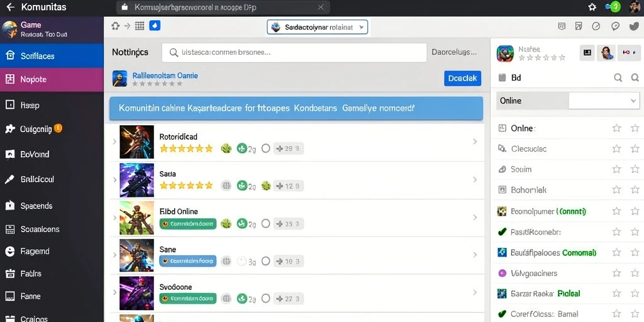Select the Soriffaces sidebar tab
Image resolution: width=644 pixels, height=322 pixels.
[x=52, y=56]
